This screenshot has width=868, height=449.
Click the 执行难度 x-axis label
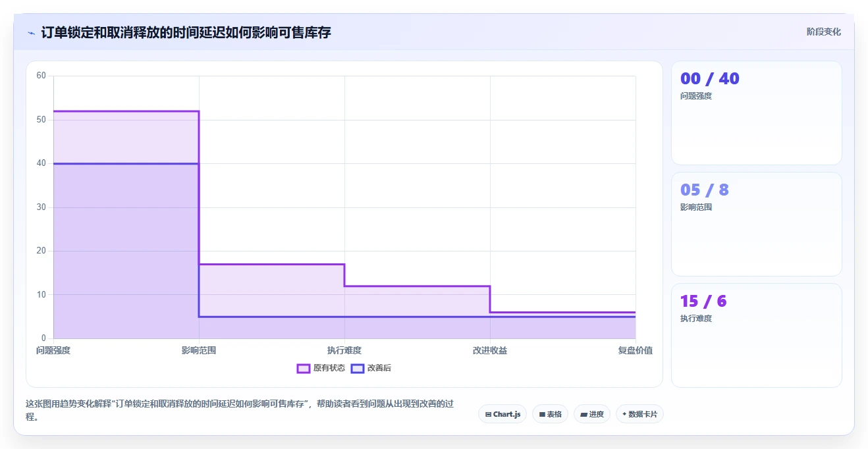click(344, 350)
